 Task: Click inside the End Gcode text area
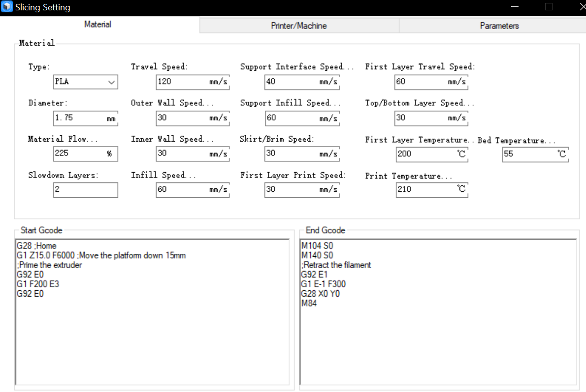(x=438, y=312)
